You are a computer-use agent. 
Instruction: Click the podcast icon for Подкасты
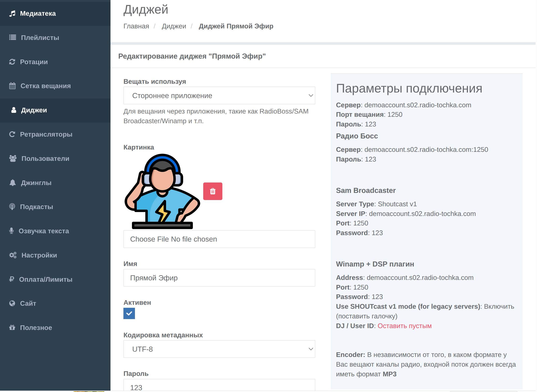[12, 207]
